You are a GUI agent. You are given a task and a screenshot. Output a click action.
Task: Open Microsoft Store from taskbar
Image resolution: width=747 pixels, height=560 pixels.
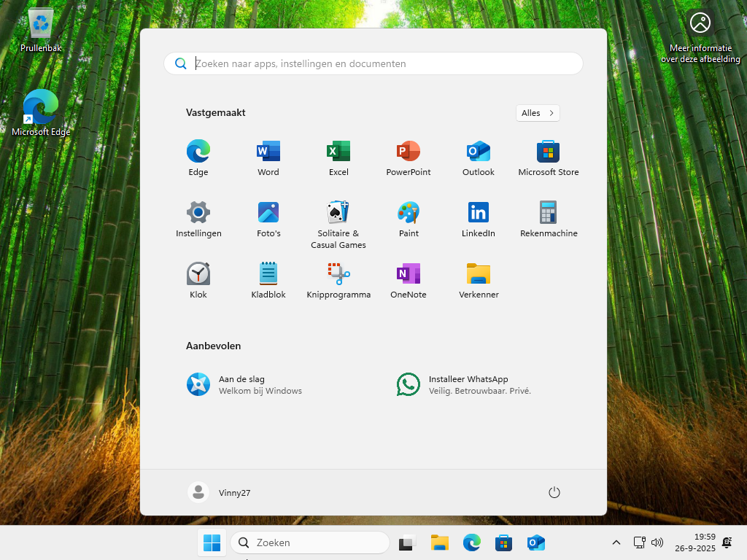click(x=503, y=542)
